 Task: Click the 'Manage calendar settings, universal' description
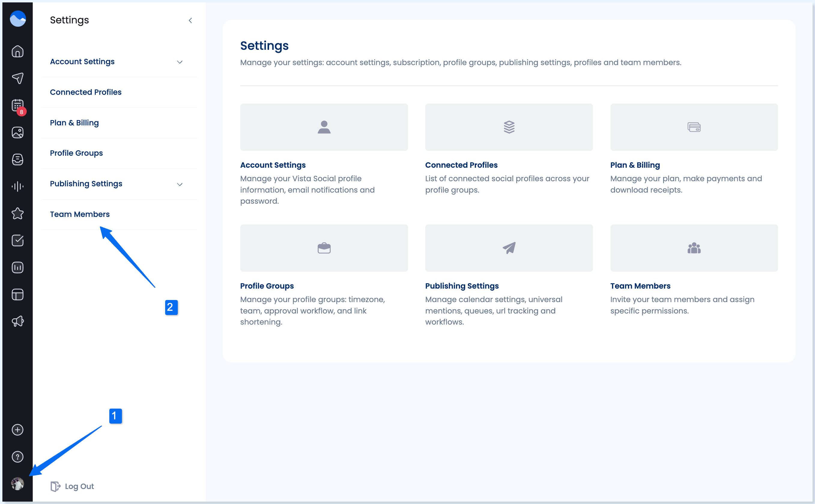[494, 311]
